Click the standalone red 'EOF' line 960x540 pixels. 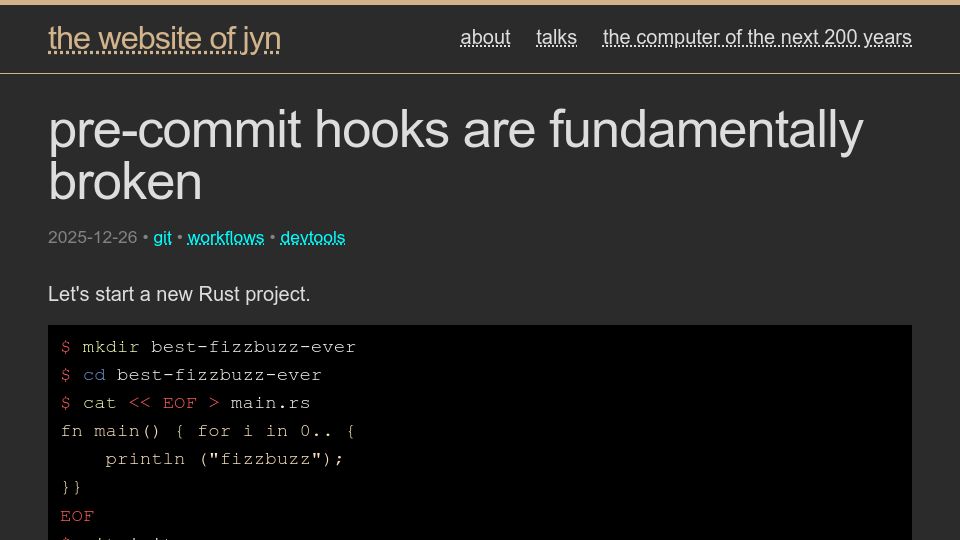pos(77,516)
